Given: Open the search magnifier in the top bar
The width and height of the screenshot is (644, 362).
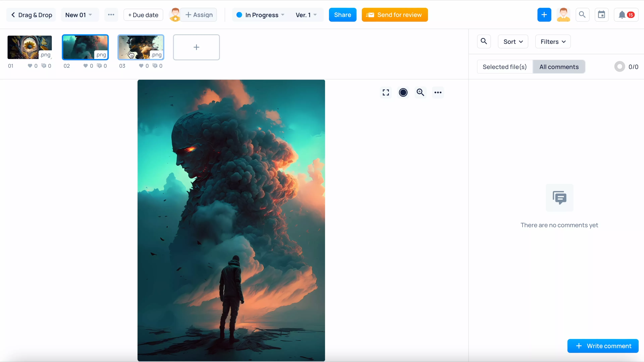Looking at the screenshot, I should click(x=582, y=14).
